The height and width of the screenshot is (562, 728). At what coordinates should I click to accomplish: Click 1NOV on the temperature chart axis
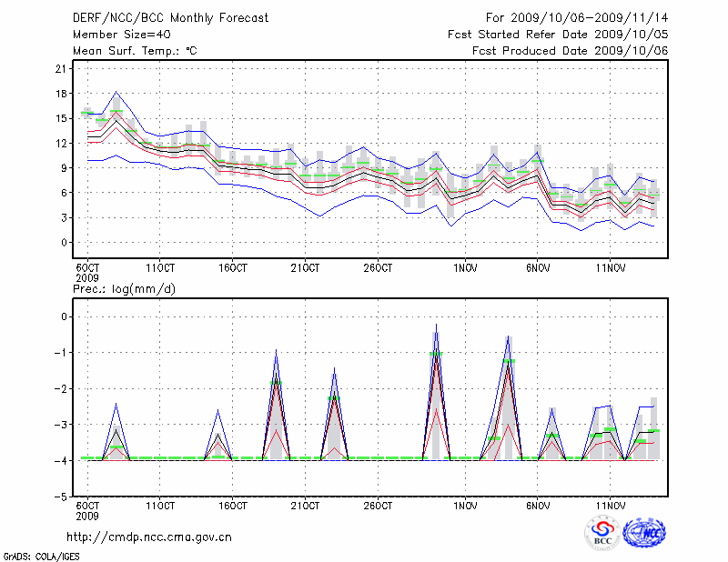(465, 267)
